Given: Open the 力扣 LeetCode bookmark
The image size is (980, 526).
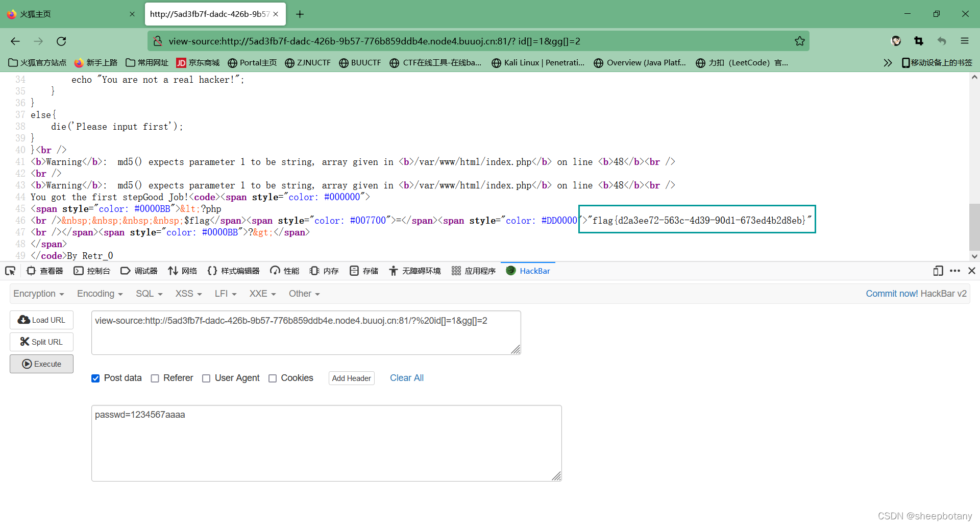Looking at the screenshot, I should click(x=742, y=63).
